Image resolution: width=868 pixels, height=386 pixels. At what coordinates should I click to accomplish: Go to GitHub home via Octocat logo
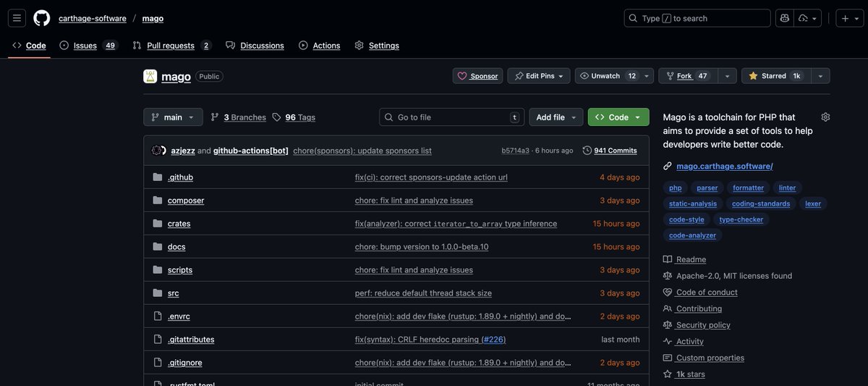[42, 18]
